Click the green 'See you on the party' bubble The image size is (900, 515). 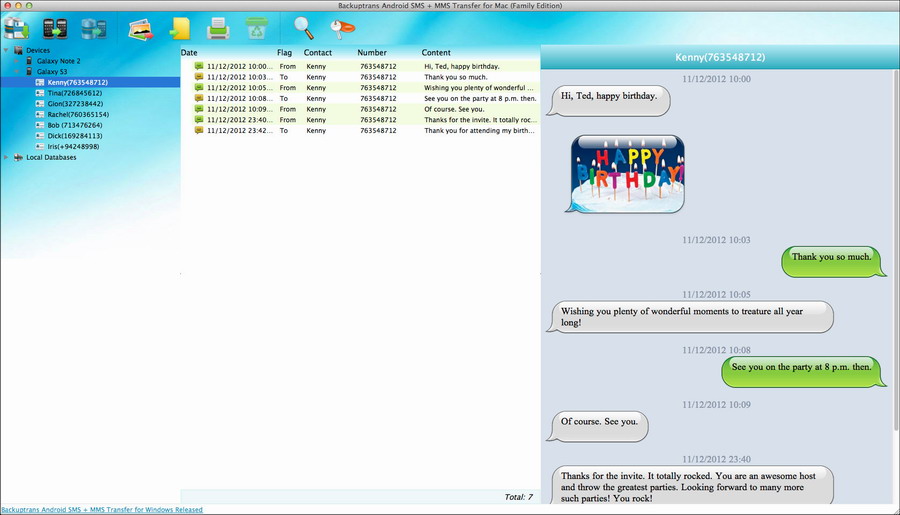pos(804,371)
